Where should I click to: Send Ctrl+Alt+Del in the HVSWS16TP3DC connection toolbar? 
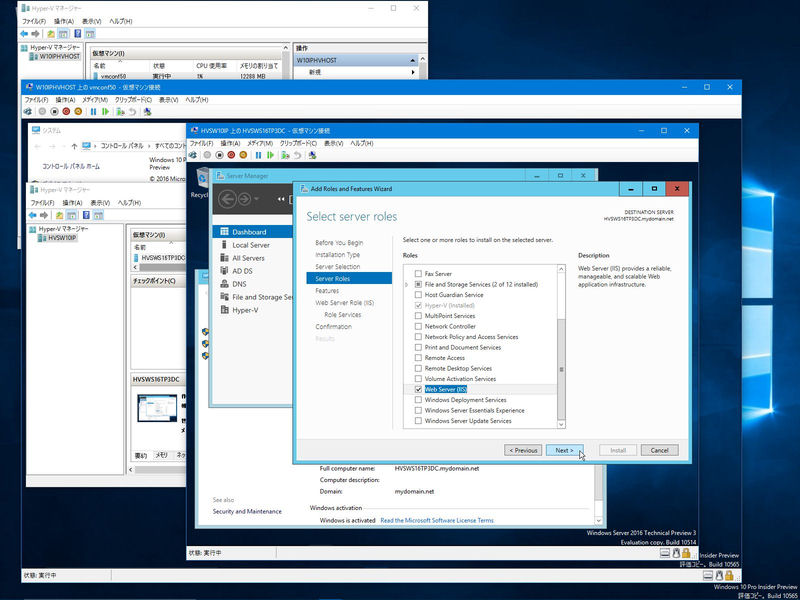coord(193,155)
